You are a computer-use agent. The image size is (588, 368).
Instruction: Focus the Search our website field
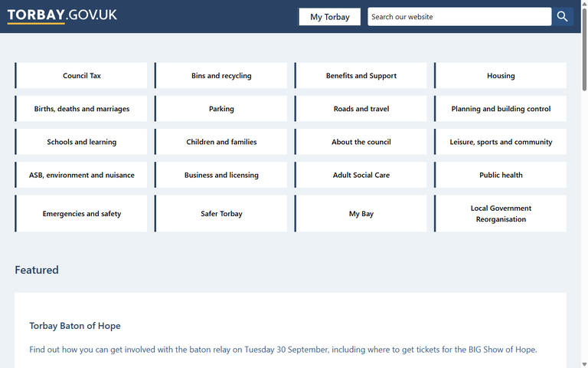pyautogui.click(x=459, y=17)
